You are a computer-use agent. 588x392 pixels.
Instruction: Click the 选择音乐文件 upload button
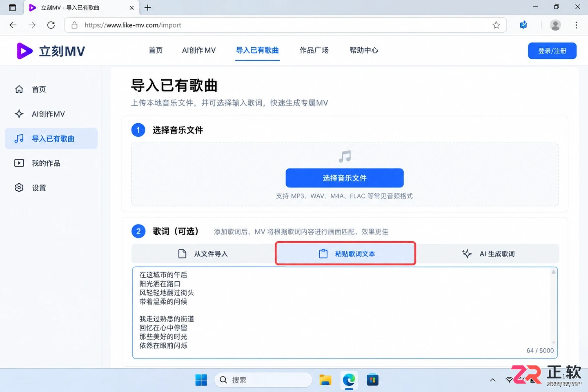[345, 178]
